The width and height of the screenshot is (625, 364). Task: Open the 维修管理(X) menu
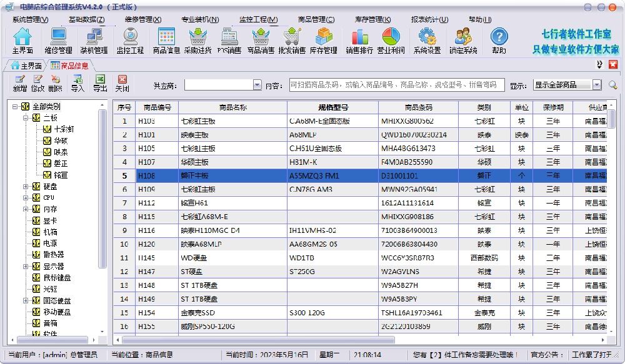coord(143,19)
